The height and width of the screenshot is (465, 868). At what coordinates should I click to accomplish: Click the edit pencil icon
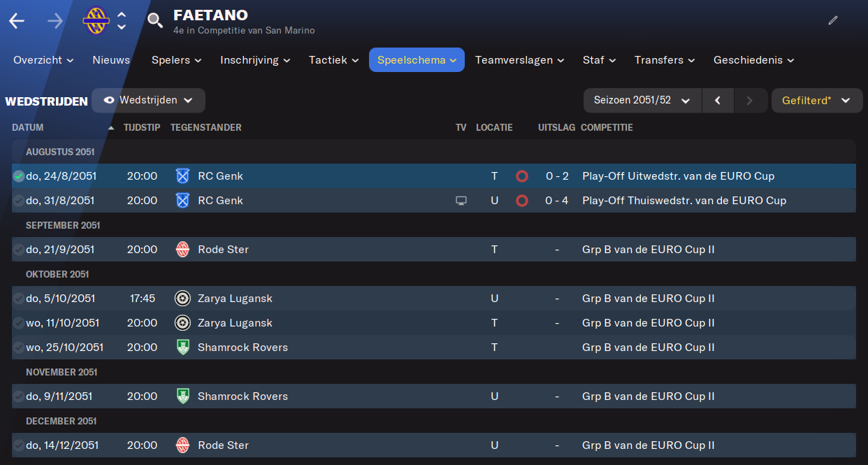(832, 21)
